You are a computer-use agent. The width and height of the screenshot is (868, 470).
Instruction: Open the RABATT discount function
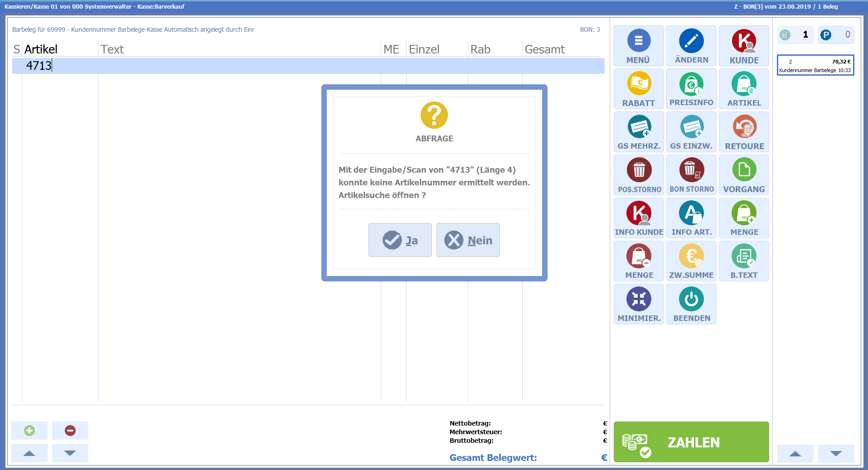pos(639,84)
